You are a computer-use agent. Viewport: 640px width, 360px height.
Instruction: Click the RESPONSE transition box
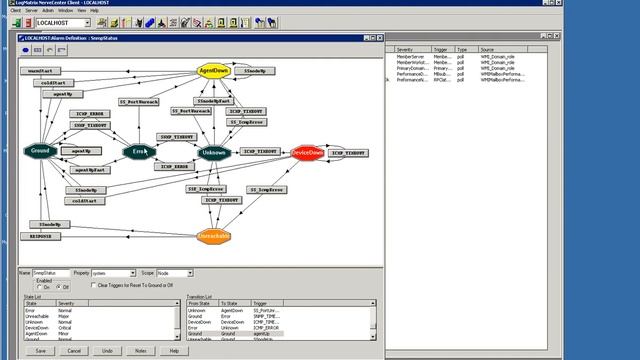click(40, 236)
